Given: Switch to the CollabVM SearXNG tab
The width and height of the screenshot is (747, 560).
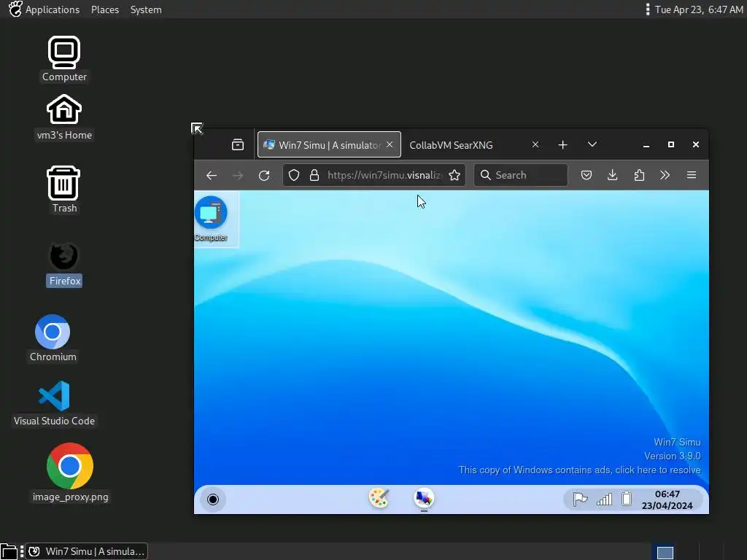Looking at the screenshot, I should (x=474, y=145).
